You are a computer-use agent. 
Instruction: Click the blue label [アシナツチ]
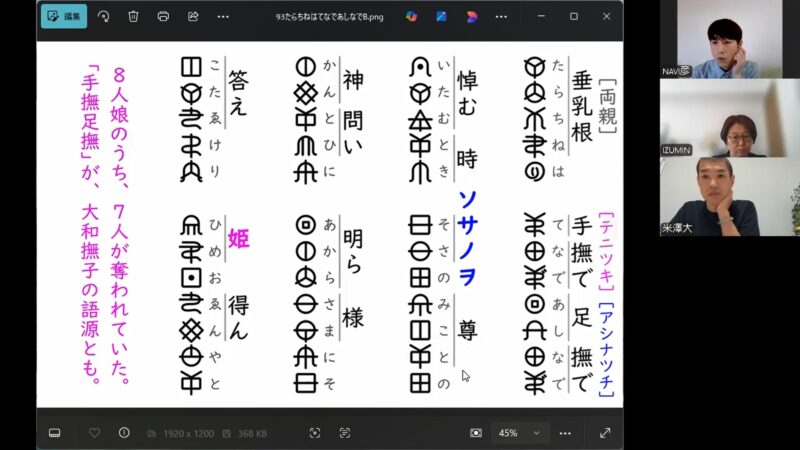pyautogui.click(x=606, y=349)
